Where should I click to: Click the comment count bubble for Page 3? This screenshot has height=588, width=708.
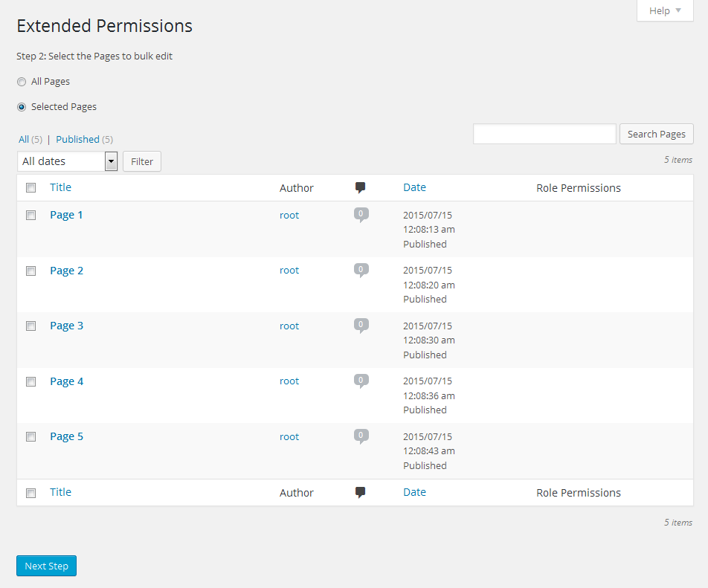tap(361, 326)
